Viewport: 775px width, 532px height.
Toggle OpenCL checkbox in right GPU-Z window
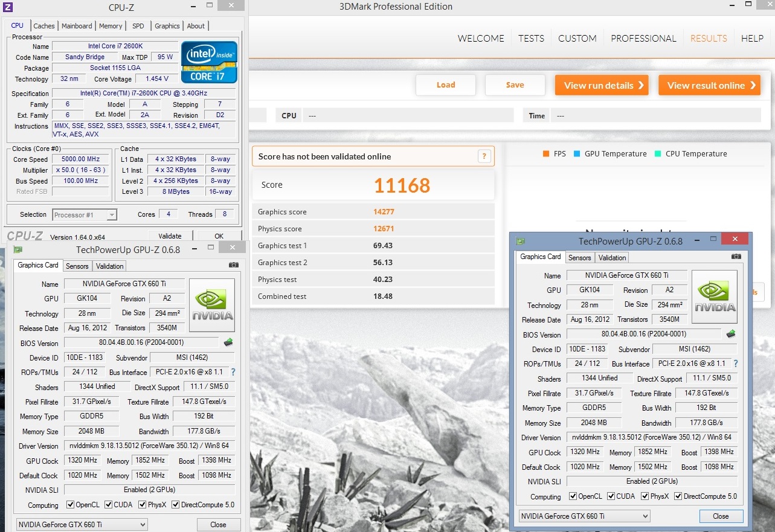pyautogui.click(x=573, y=496)
